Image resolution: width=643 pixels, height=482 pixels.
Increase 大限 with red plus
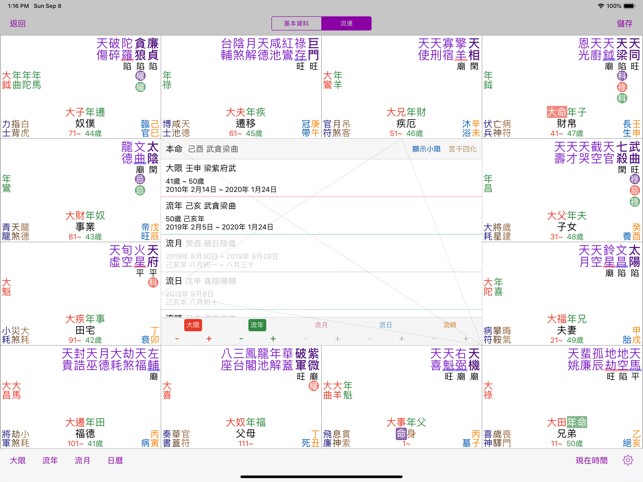click(x=209, y=338)
